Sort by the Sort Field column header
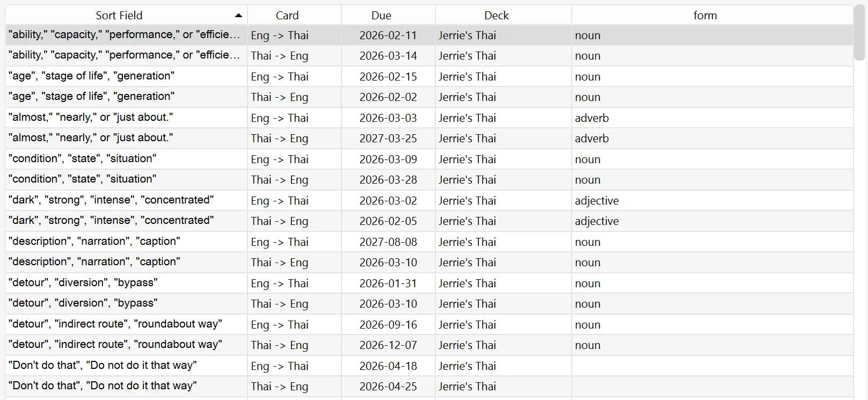 (x=119, y=16)
